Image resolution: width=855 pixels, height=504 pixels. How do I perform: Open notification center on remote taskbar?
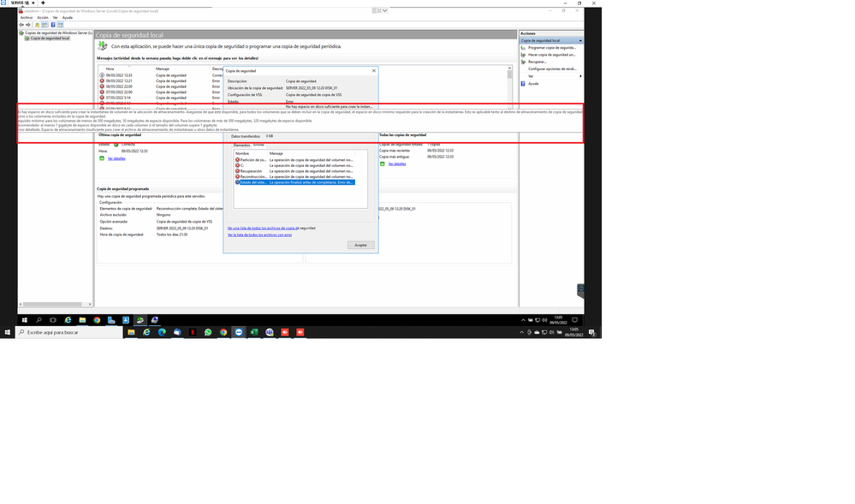pos(574,320)
